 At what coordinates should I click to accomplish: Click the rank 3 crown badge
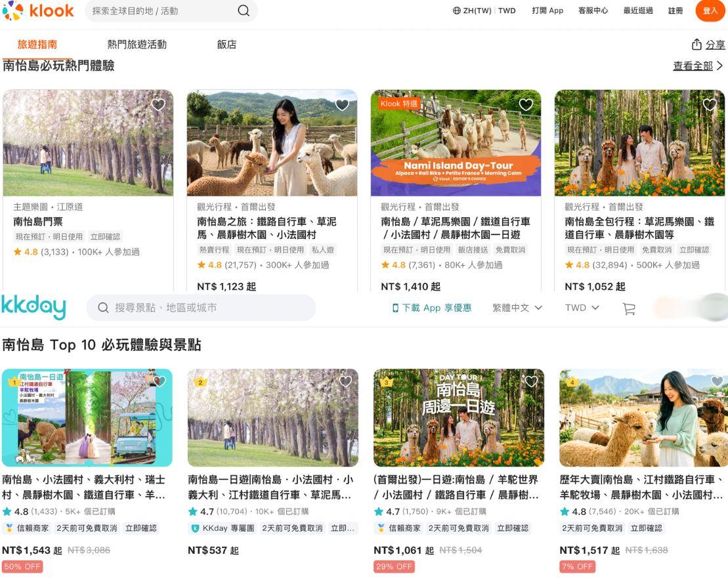pos(386,381)
